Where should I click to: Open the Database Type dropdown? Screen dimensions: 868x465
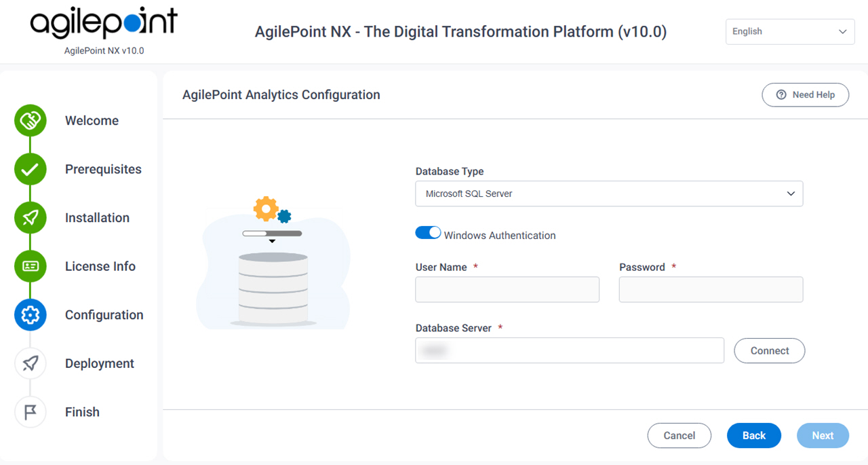[609, 193]
